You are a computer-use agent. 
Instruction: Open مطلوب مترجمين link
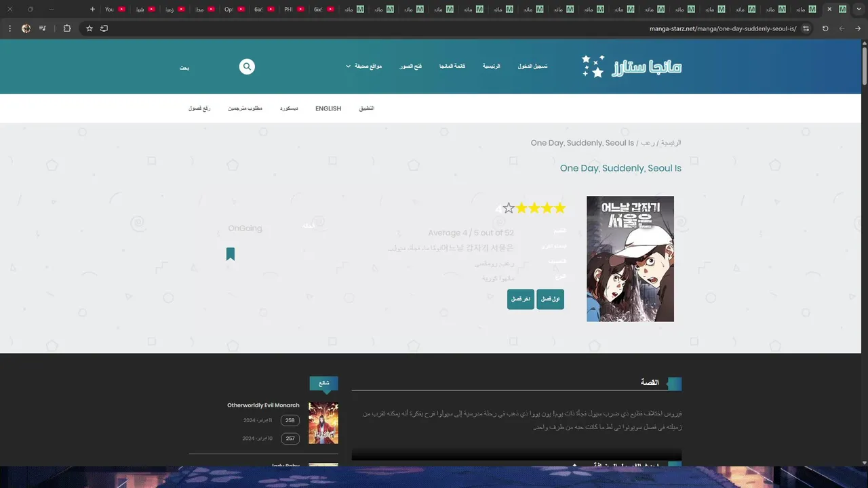[x=245, y=108]
